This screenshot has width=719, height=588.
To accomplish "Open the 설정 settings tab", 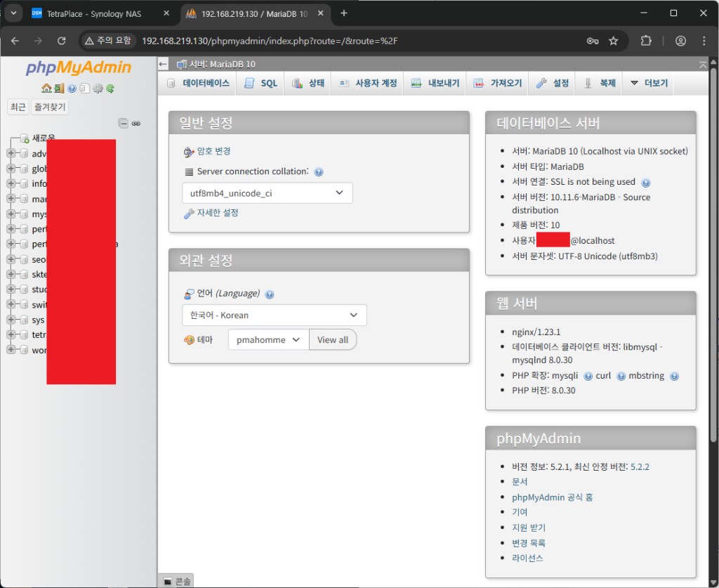I will tap(553, 83).
